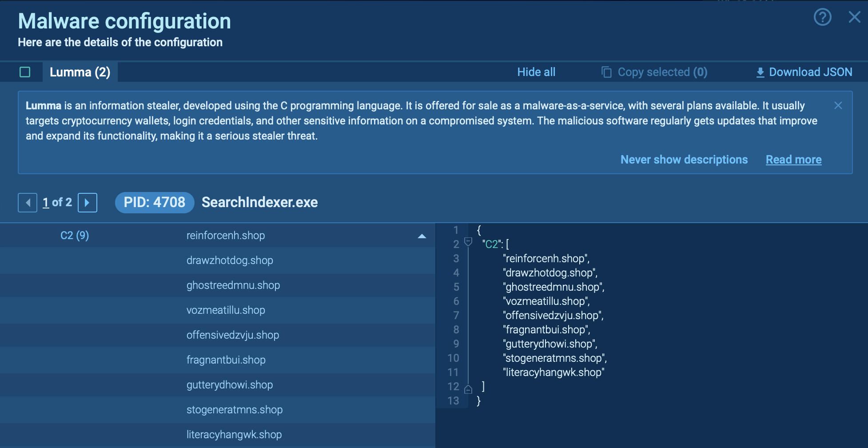Click the Copy selected clipboard icon

tap(606, 72)
